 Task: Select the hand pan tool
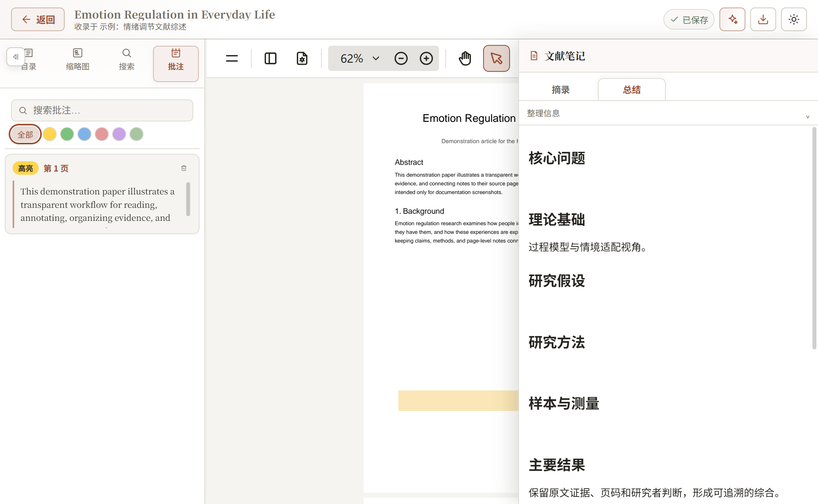click(x=465, y=58)
